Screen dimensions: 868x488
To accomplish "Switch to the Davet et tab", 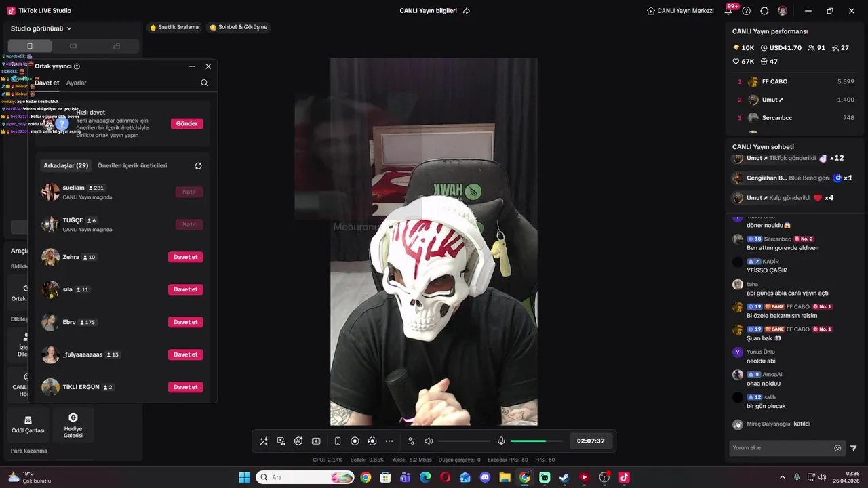I will pyautogui.click(x=47, y=83).
